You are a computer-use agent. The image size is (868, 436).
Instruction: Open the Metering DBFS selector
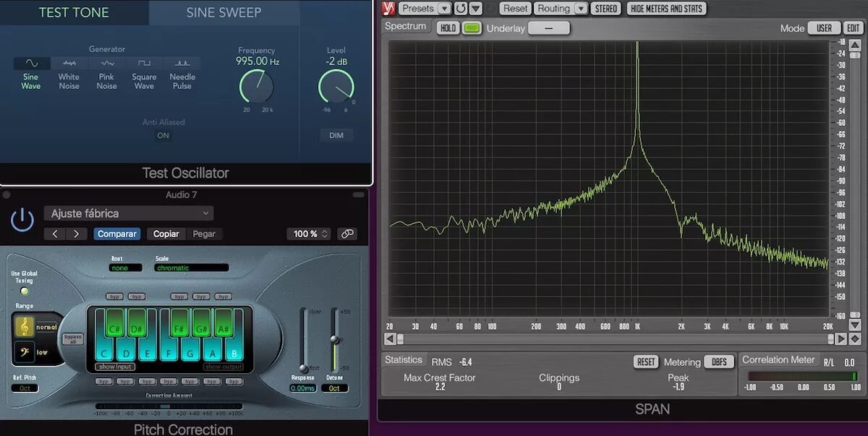pyautogui.click(x=720, y=362)
